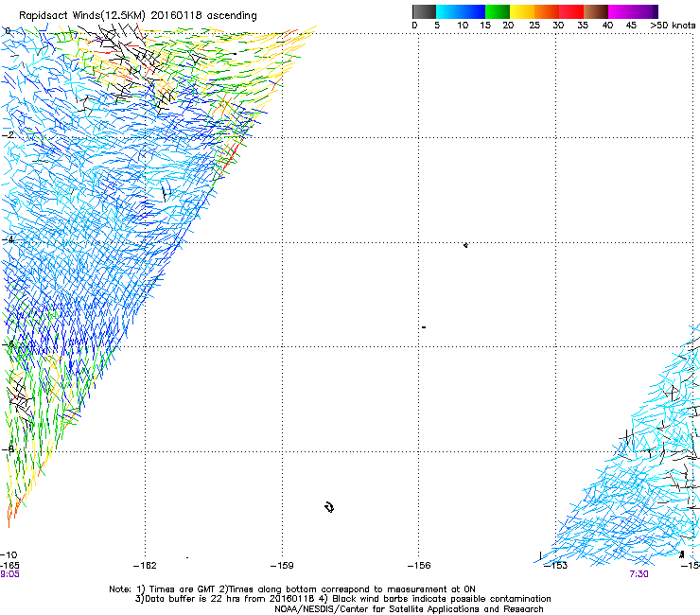Click the legend tick label 40
Viewport: 700px width, 615px height.
(x=607, y=26)
